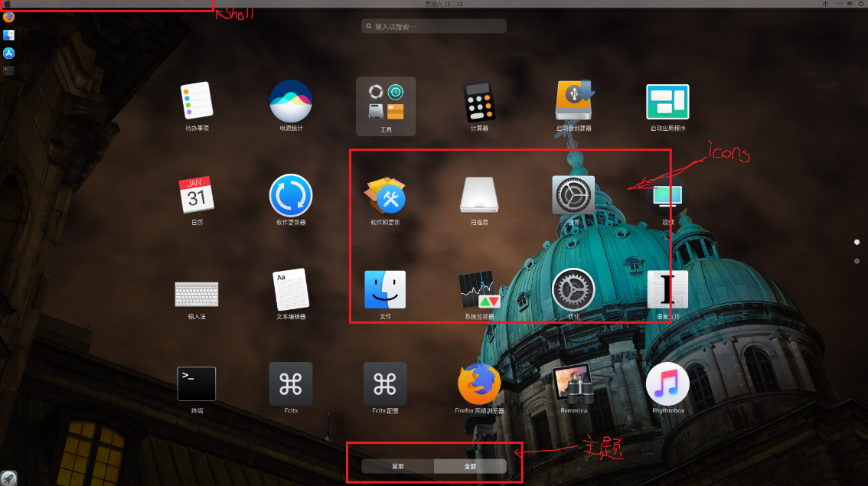Open the 优化 tweaks app
The image size is (868, 486).
click(x=573, y=289)
